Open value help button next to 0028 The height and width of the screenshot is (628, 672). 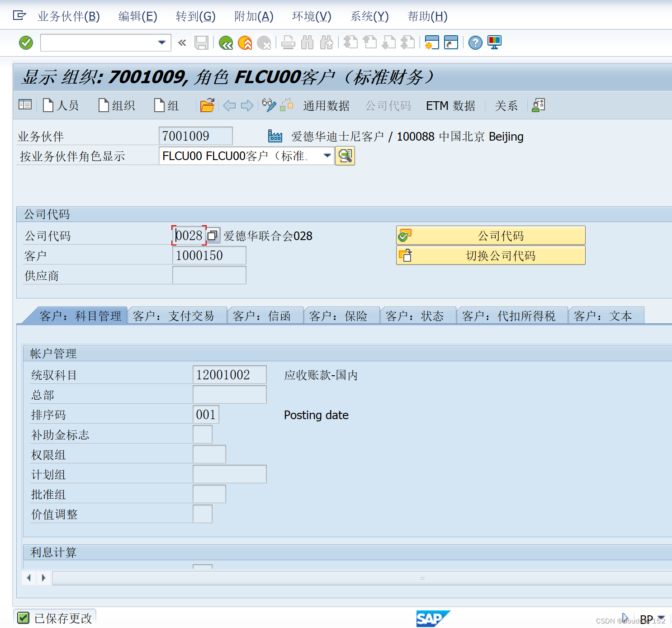(x=213, y=236)
